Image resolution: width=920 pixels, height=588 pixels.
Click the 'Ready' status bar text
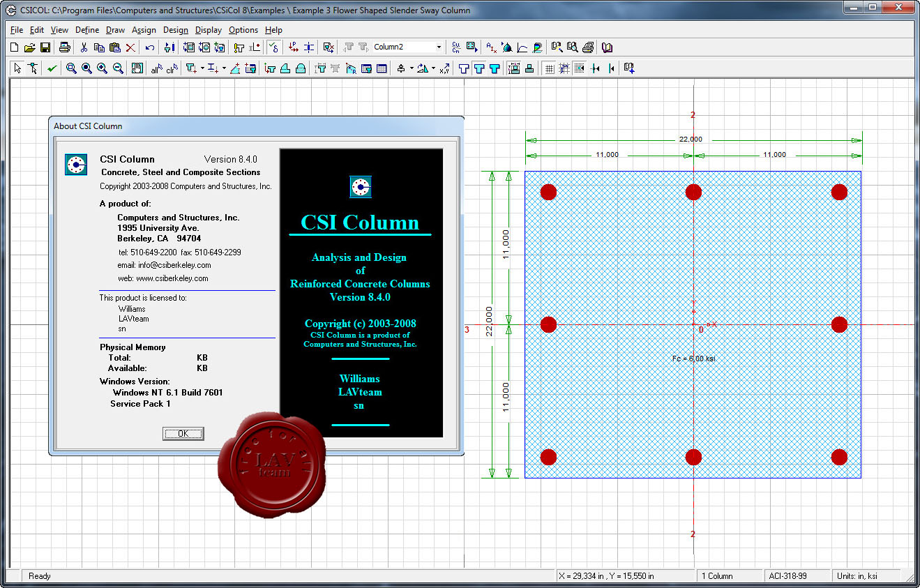tap(40, 576)
